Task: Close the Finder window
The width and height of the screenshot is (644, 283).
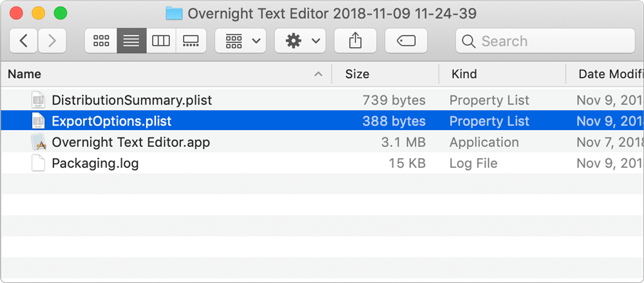Action: [x=17, y=13]
